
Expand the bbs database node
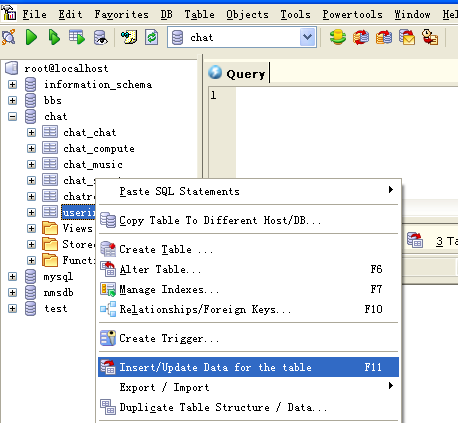pos(12,100)
